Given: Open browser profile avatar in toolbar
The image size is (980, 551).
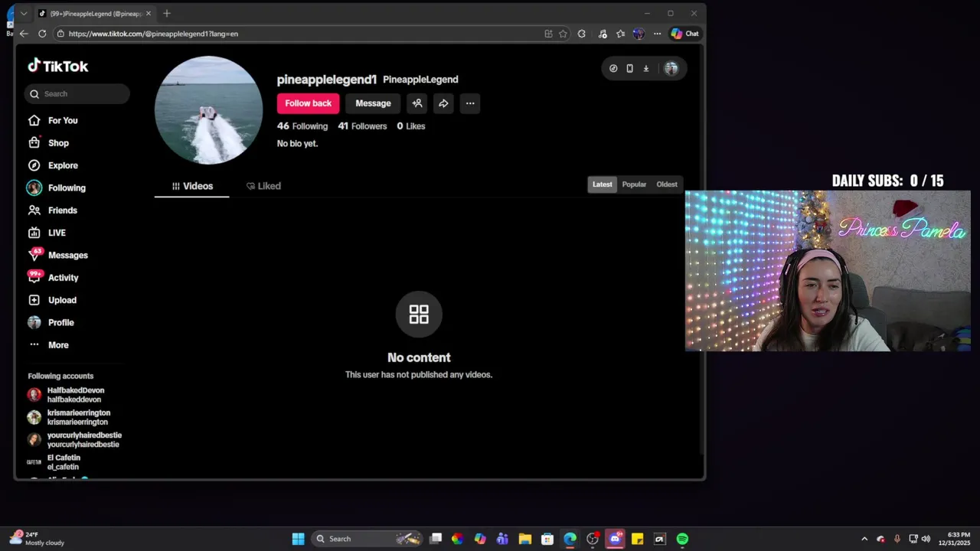Looking at the screenshot, I should (x=639, y=34).
